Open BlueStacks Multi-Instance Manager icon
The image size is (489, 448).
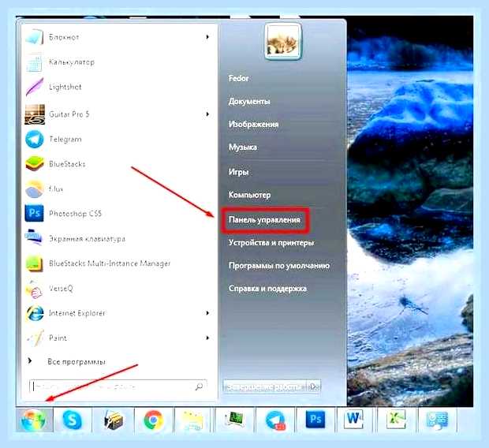35,263
